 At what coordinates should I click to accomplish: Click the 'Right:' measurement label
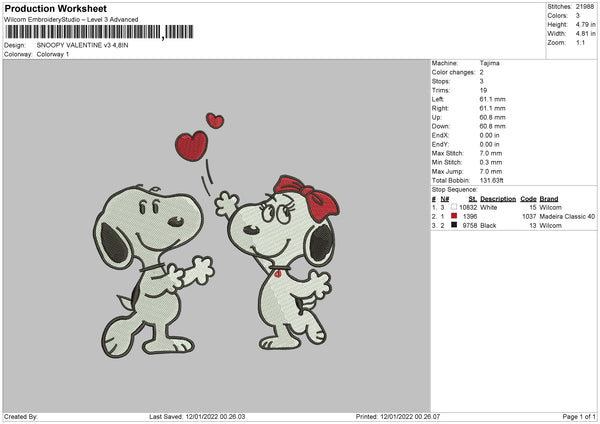[440, 108]
